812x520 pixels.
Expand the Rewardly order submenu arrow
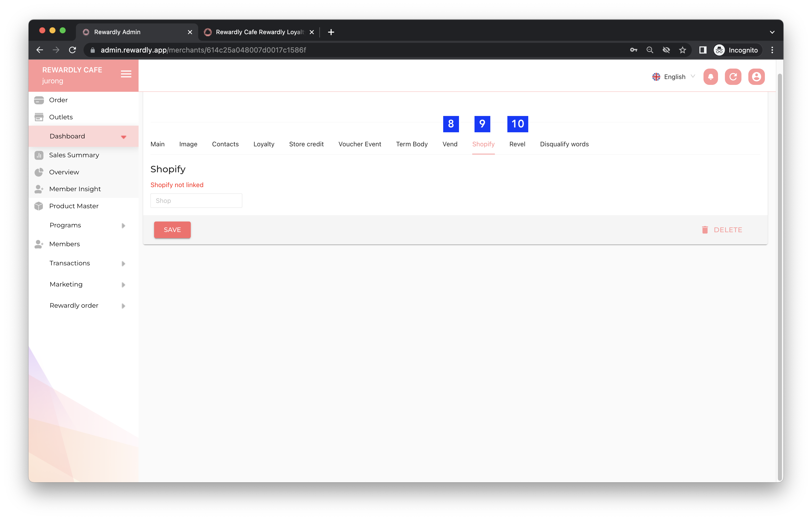pyautogui.click(x=123, y=306)
